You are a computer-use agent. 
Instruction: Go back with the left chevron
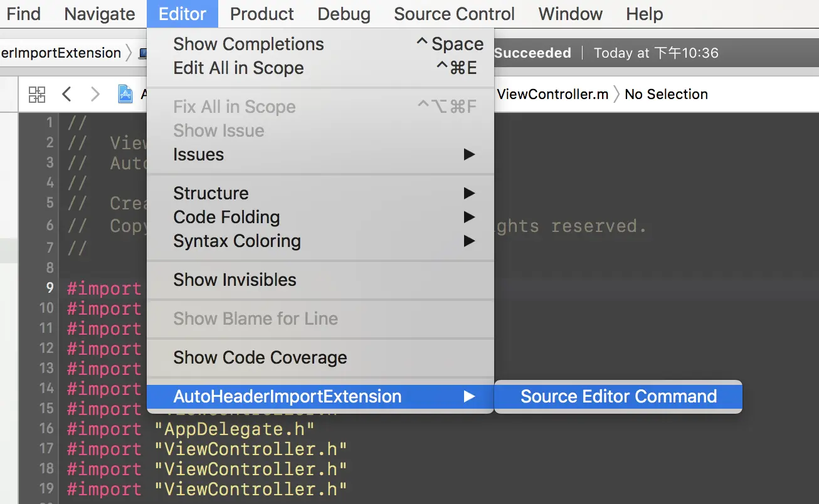[67, 95]
